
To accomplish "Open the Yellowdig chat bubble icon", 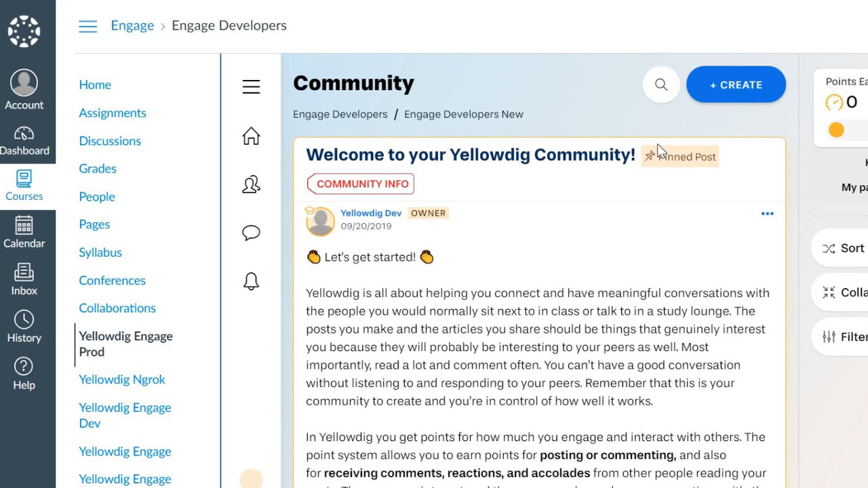I will click(x=251, y=233).
